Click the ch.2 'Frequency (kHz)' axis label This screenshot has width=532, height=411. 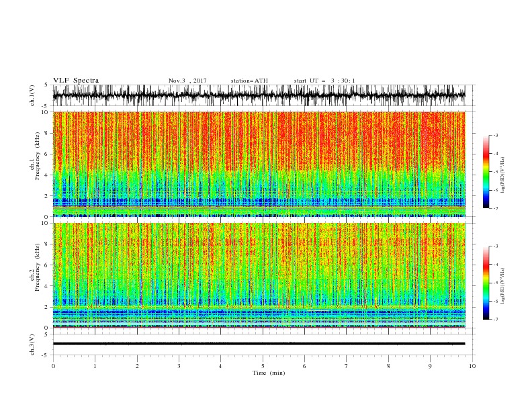coord(38,267)
